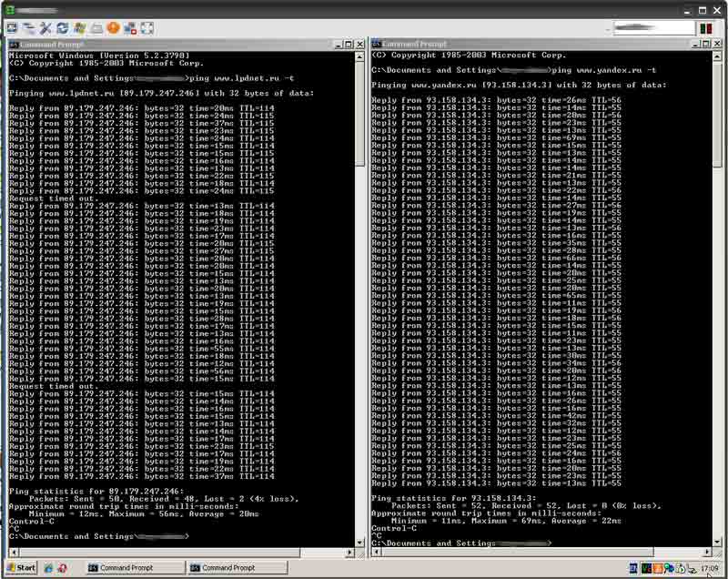The height and width of the screenshot is (579, 728).
Task: Minimize the left Command Prompt window
Action: (x=339, y=45)
